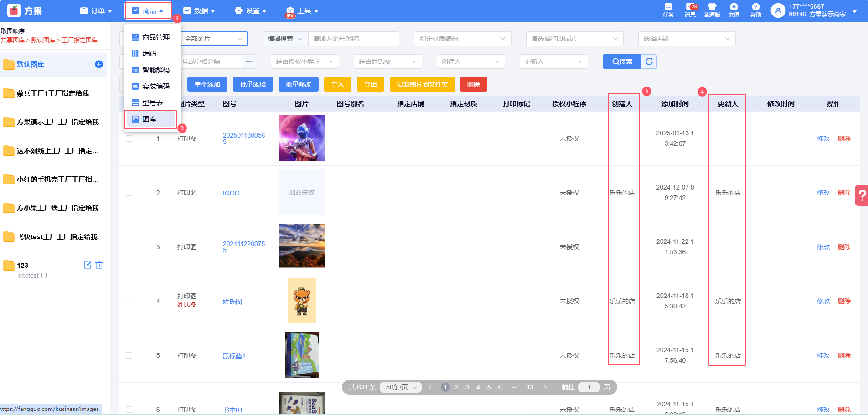Click the 请输入图号/别名 search field
This screenshot has width=868, height=415.
(353, 39)
